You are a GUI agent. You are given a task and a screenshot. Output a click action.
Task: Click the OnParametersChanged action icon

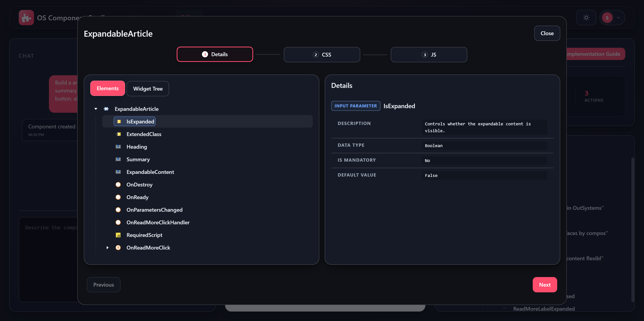pos(118,210)
